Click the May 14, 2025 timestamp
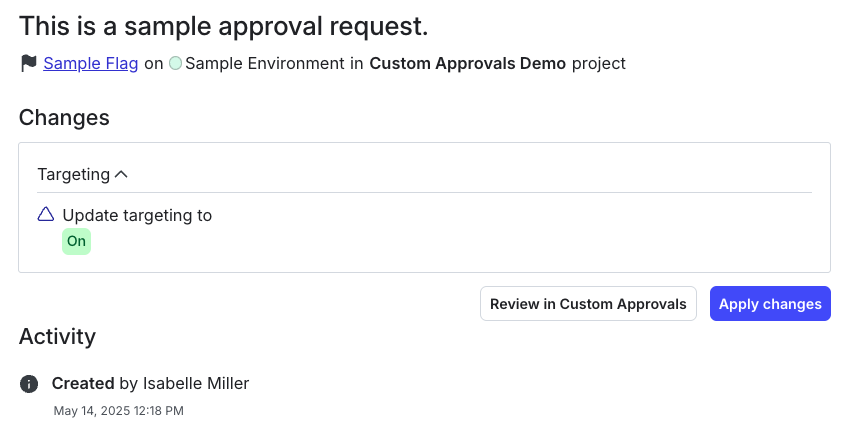Image resolution: width=851 pixels, height=445 pixels. (x=118, y=411)
